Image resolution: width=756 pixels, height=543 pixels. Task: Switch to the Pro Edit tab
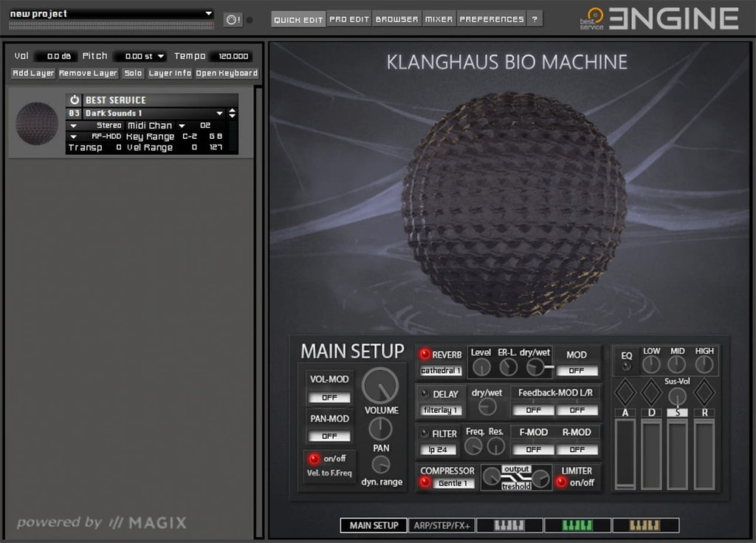point(348,19)
